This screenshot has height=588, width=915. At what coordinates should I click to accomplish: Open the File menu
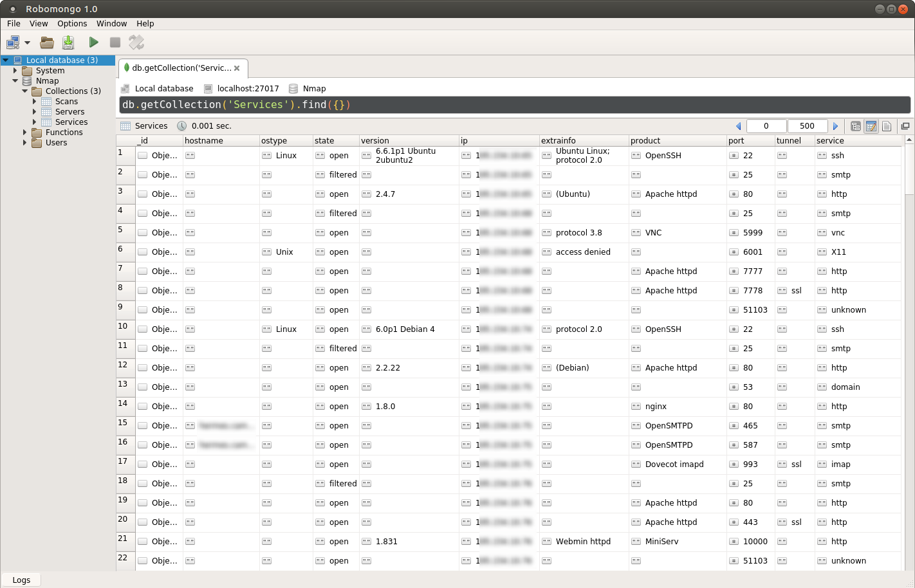pos(14,23)
